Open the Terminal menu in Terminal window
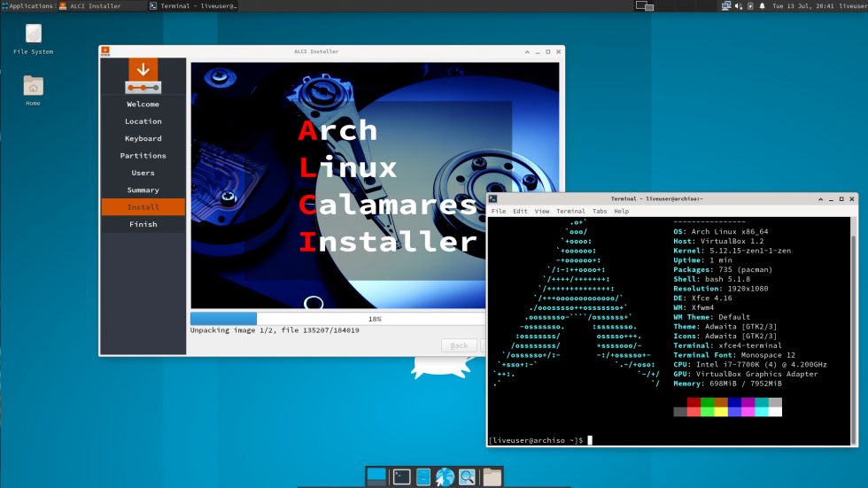868x488 pixels. click(570, 212)
